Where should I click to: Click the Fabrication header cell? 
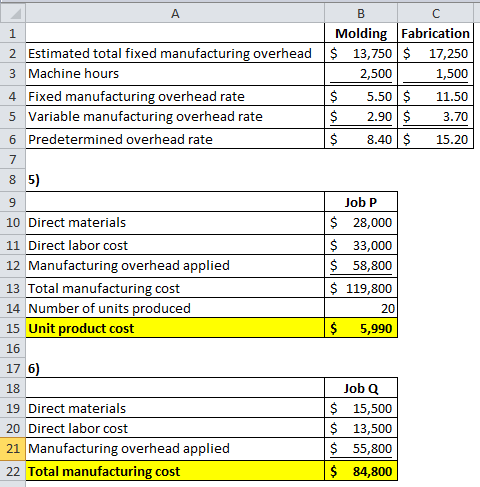(435, 33)
